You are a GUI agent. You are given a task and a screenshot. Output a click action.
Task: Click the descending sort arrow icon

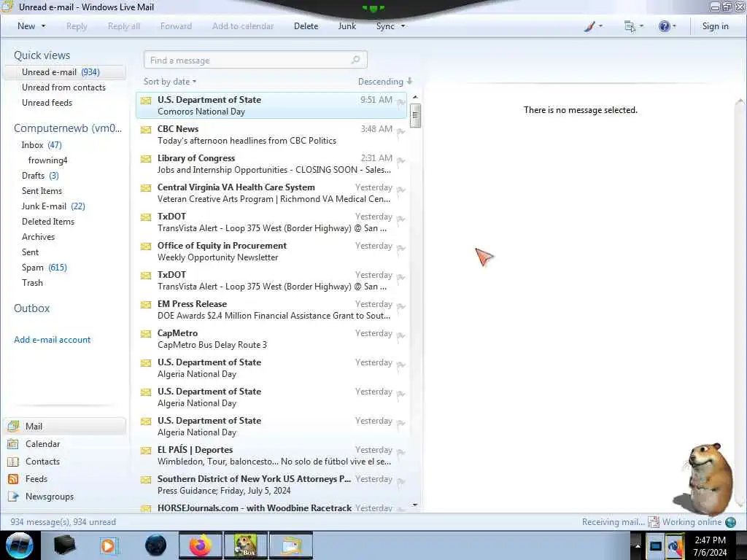pyautogui.click(x=409, y=81)
